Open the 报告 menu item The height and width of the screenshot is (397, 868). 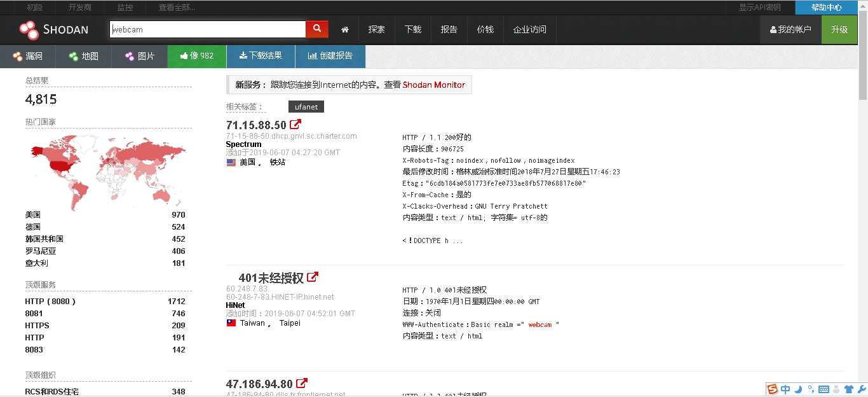click(449, 29)
